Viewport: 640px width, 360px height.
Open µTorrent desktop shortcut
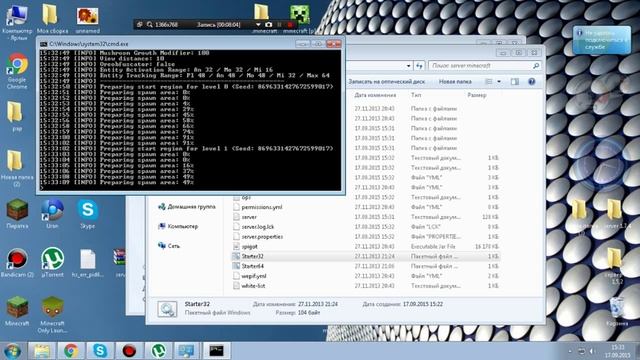click(x=52, y=263)
